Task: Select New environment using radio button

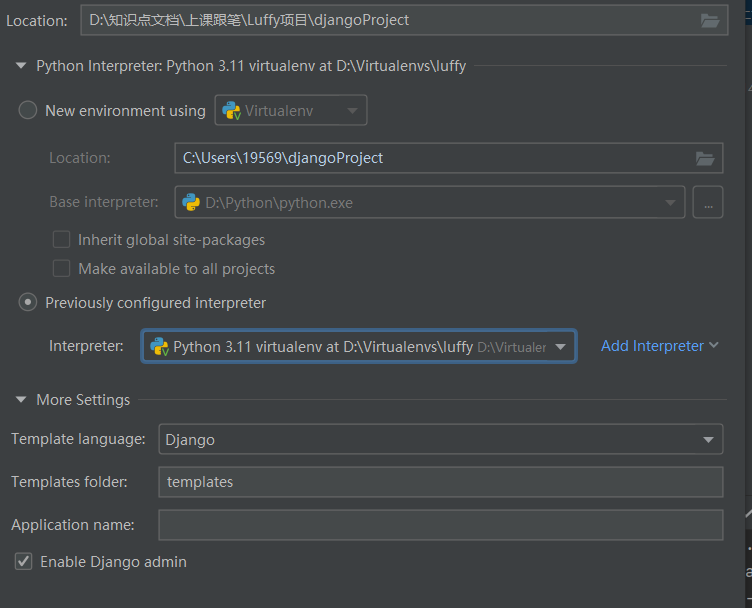Action: point(28,110)
